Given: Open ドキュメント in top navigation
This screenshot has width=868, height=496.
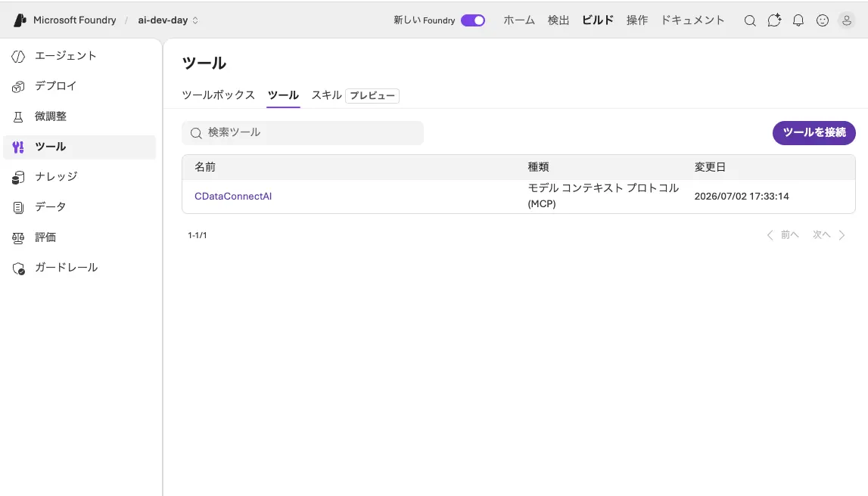Looking at the screenshot, I should coord(692,20).
